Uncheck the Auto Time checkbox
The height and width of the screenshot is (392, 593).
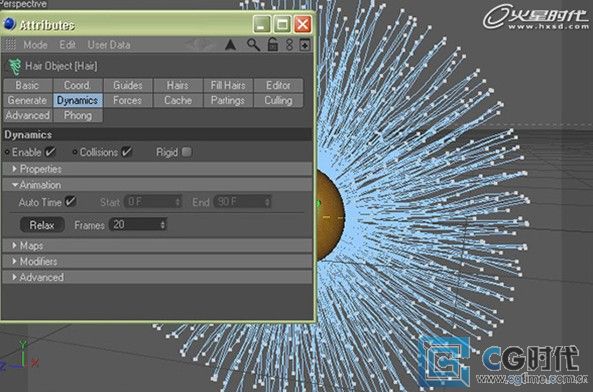(70, 201)
